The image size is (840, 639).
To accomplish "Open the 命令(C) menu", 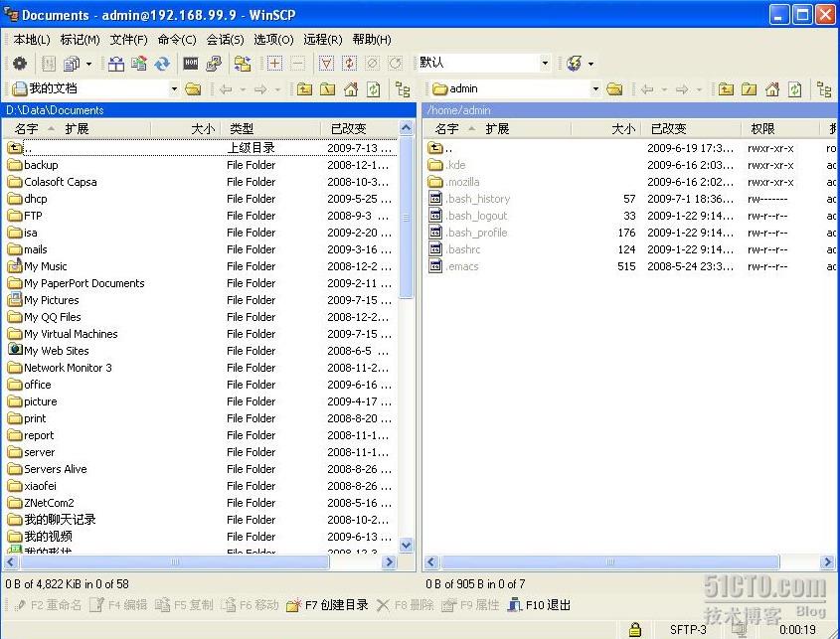I will (x=177, y=40).
